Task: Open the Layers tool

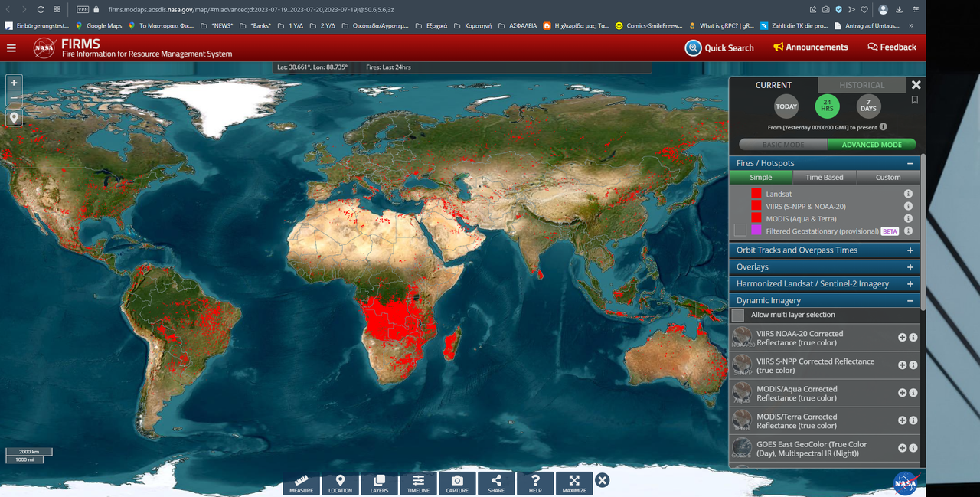Action: pos(379,483)
